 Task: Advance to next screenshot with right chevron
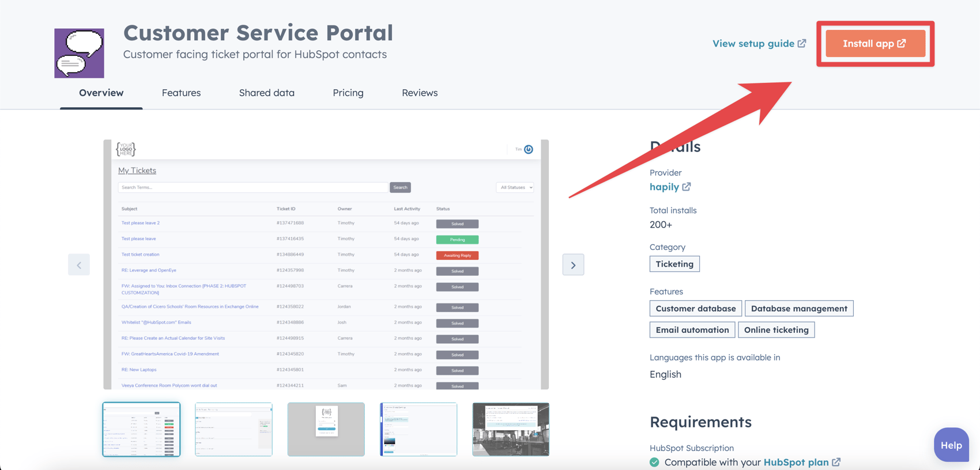(x=573, y=265)
